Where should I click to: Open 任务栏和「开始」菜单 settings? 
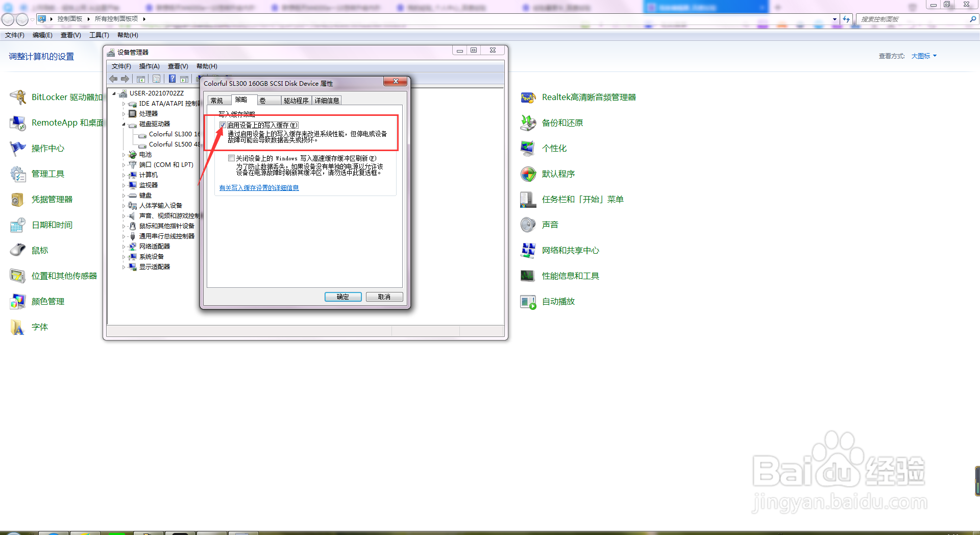tap(572, 199)
